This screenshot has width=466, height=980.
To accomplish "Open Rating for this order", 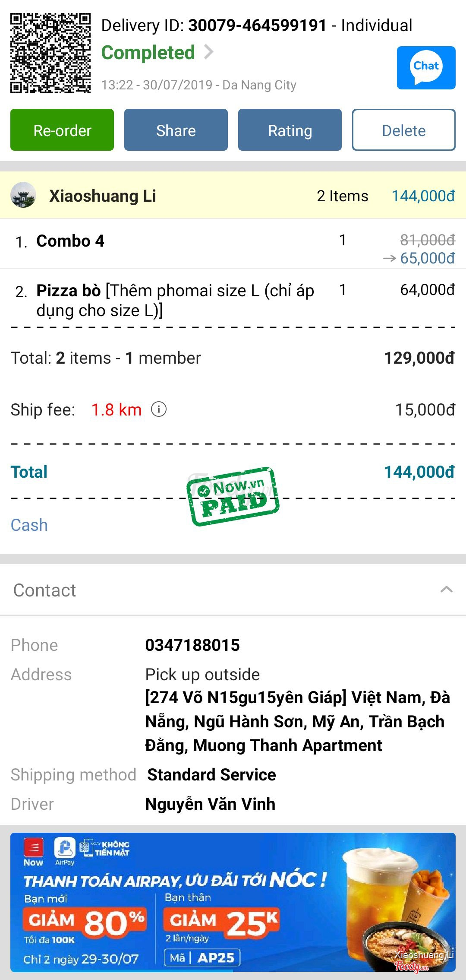I will (x=290, y=130).
